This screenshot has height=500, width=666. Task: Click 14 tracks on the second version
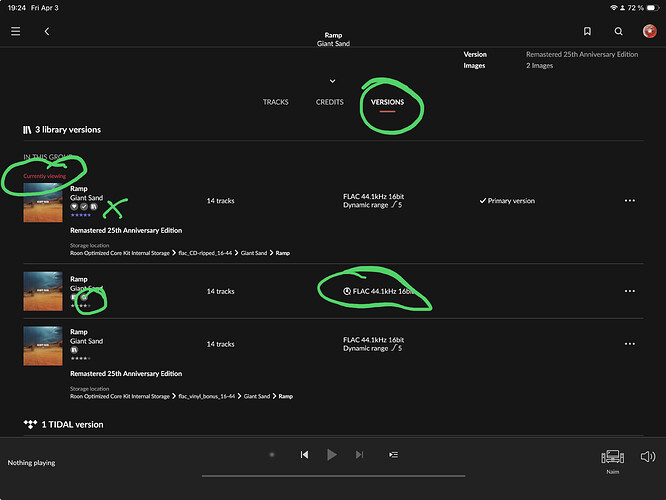point(220,291)
